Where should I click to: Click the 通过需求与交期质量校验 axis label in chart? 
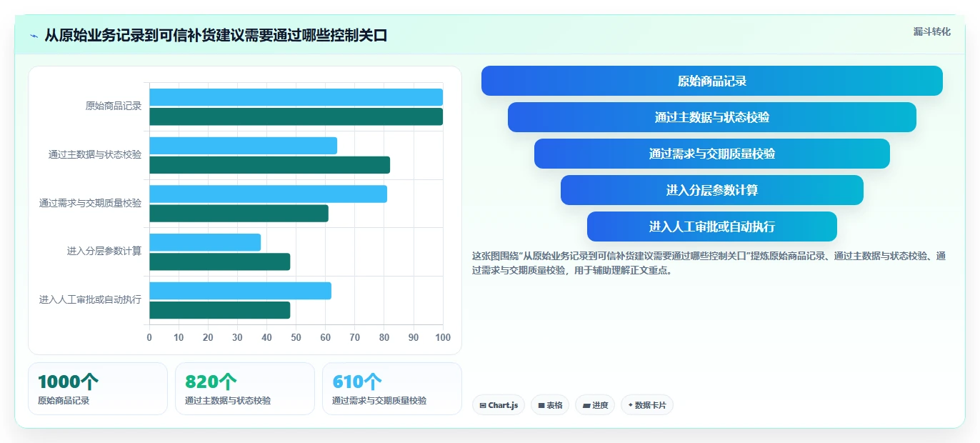coord(91,203)
